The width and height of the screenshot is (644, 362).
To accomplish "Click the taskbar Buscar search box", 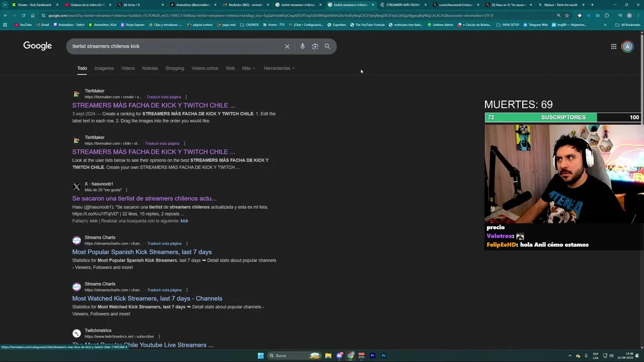I will pos(295,355).
